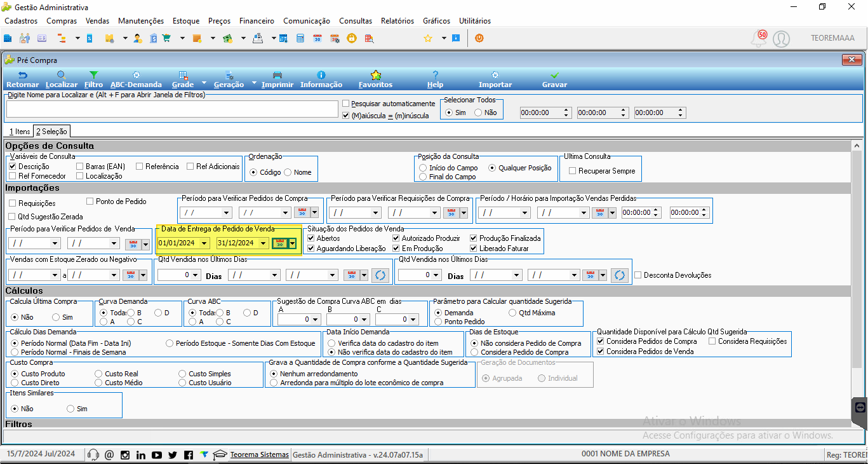
Task: Open the Localizar search tool
Action: pyautogui.click(x=62, y=79)
